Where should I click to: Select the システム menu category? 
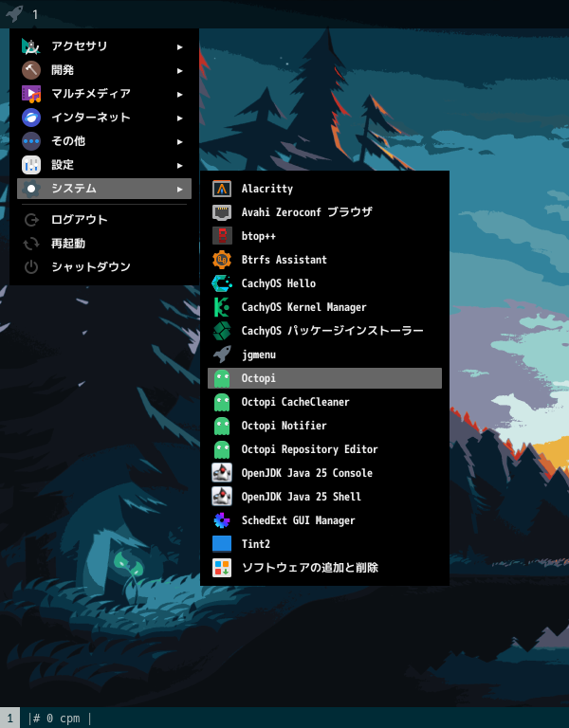(x=104, y=189)
